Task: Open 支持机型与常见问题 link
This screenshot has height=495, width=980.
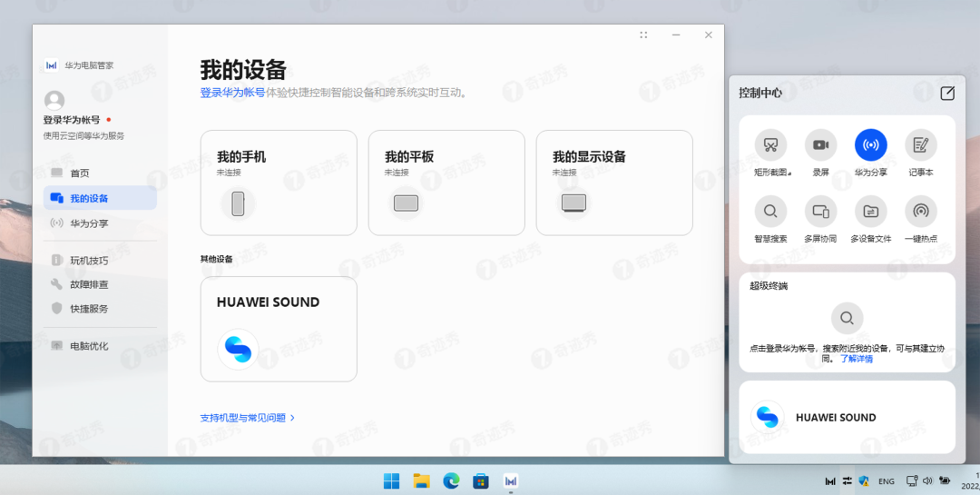Action: (x=242, y=418)
